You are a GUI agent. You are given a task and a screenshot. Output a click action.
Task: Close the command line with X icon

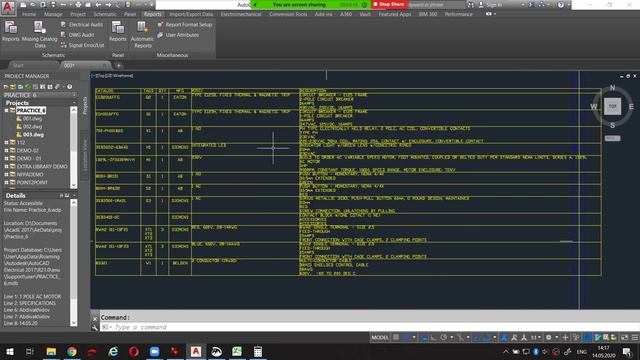95,319
